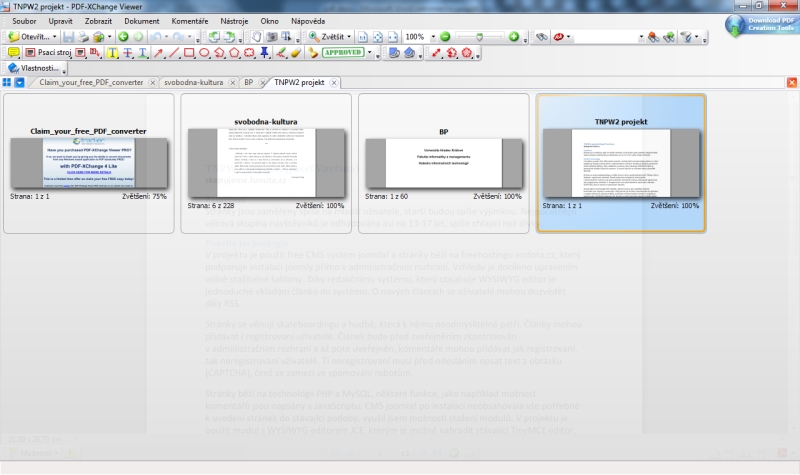Open the search field dropdown arrow
Viewport: 800px width, 475px height.
pos(641,37)
